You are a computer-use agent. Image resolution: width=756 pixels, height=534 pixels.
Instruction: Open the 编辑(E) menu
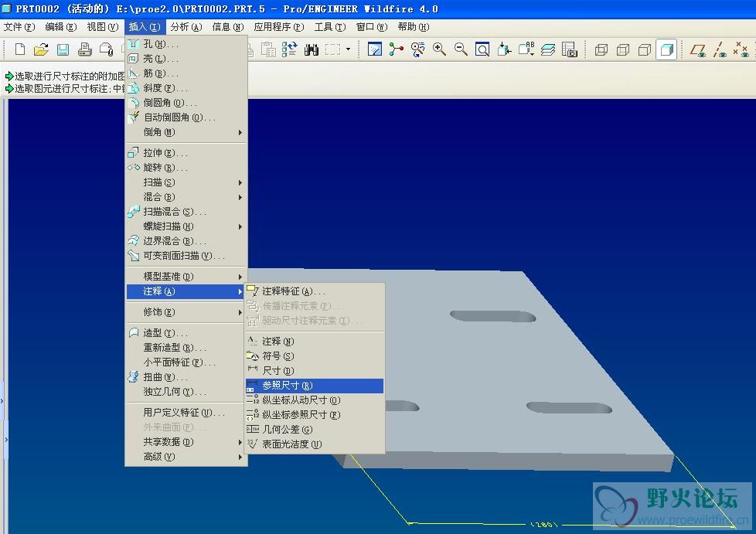pyautogui.click(x=61, y=27)
